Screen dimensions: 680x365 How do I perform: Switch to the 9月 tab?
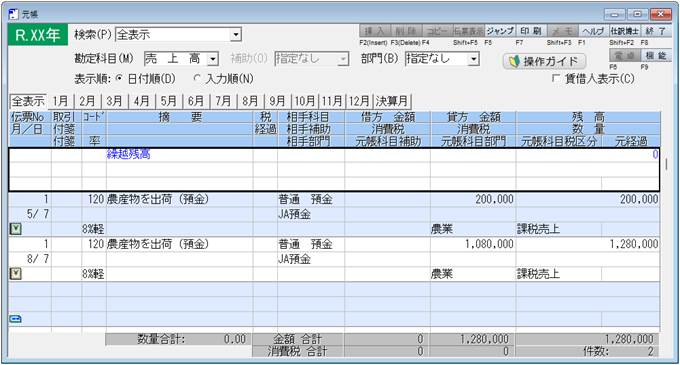point(277,101)
